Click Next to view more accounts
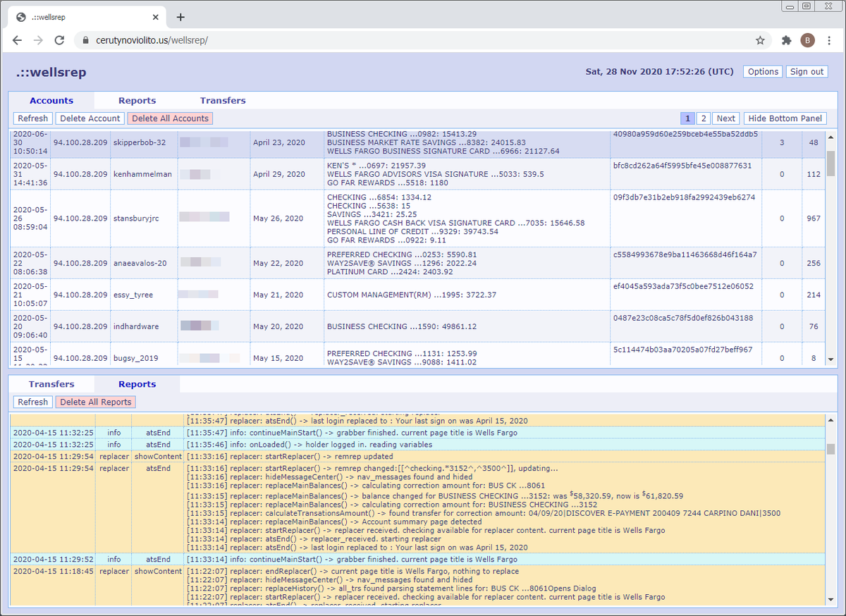 click(x=725, y=118)
